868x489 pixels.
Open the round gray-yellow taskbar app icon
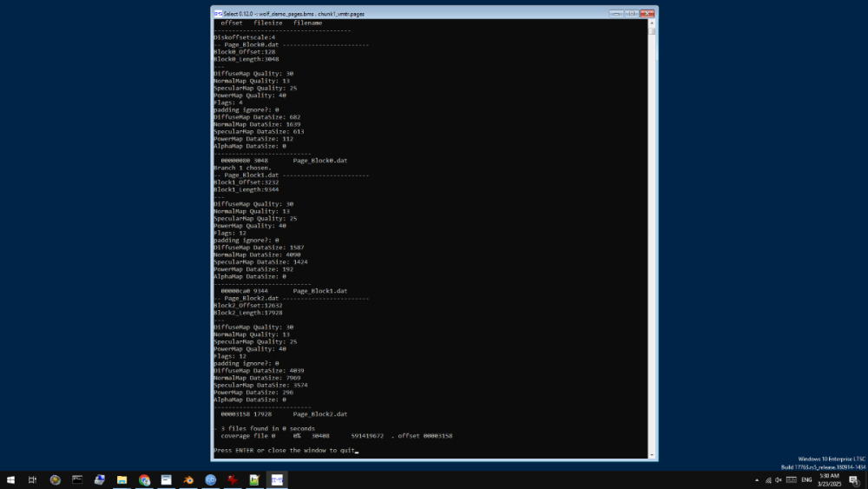pos(56,479)
